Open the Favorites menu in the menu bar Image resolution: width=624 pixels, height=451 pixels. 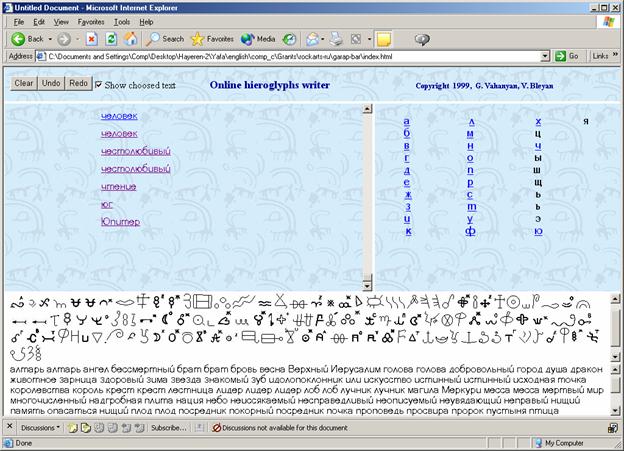(x=91, y=20)
